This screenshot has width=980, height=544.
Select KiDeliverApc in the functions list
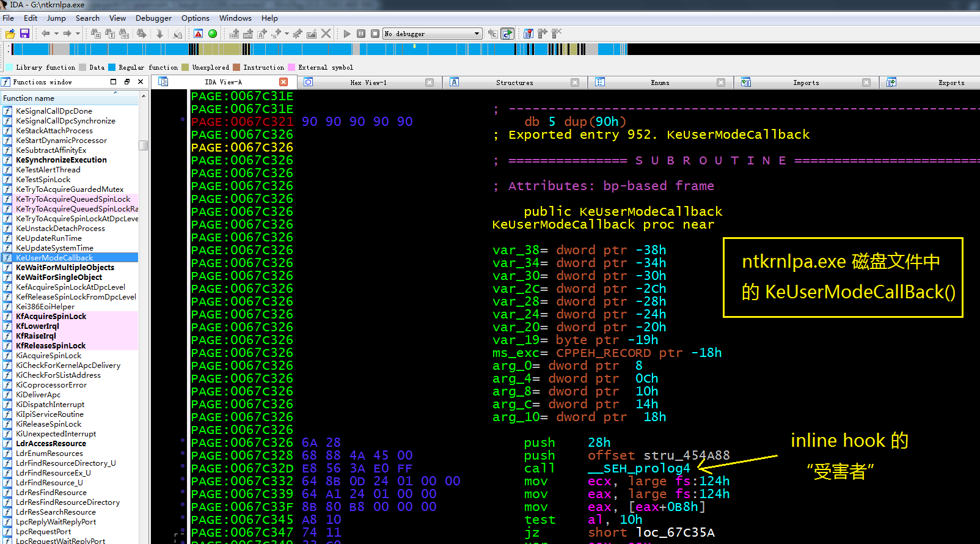pos(70,395)
